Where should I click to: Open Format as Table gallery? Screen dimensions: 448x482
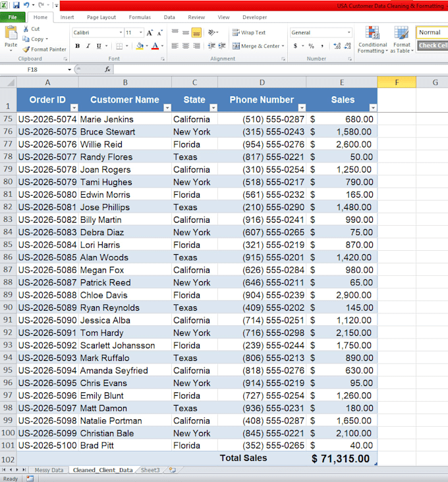coord(402,40)
